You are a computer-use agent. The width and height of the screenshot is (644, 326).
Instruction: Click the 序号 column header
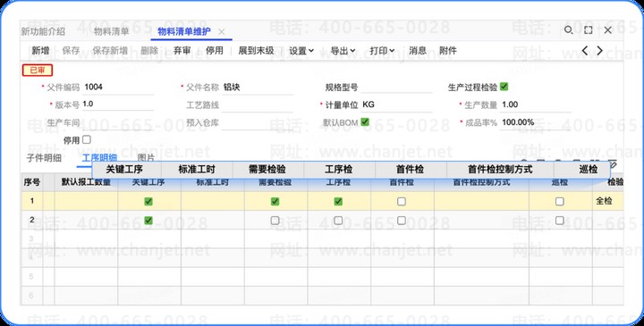click(31, 182)
